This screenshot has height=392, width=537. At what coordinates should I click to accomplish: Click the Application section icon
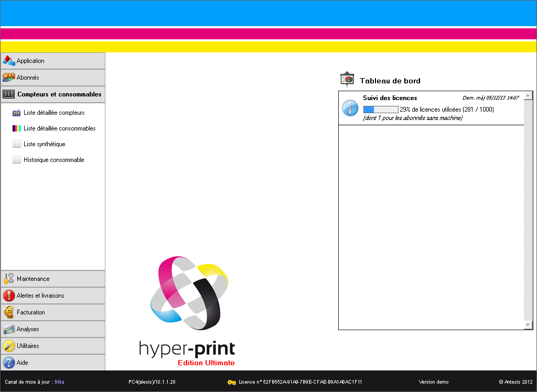click(x=8, y=60)
